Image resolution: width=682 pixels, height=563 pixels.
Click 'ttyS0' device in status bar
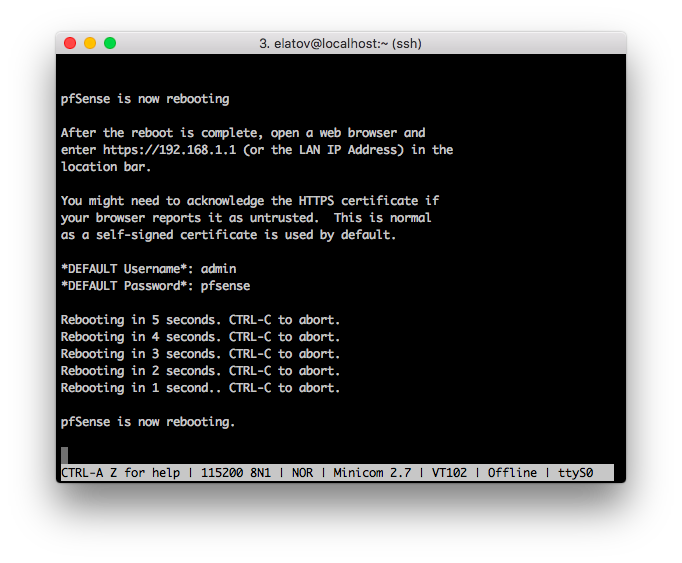point(575,473)
